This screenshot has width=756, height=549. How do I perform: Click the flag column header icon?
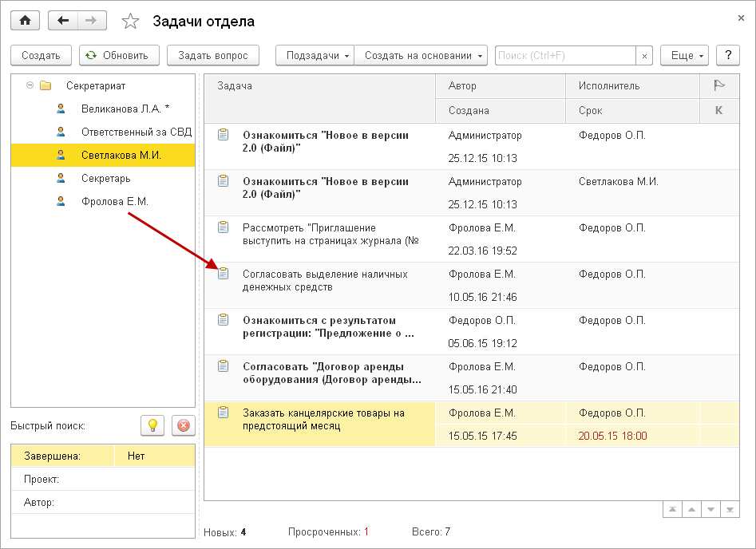pos(718,86)
